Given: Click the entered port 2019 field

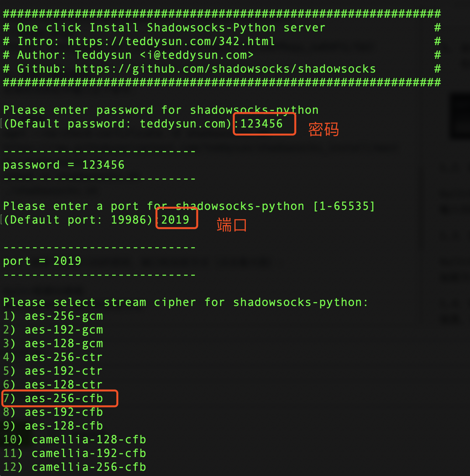Looking at the screenshot, I should coord(177,219).
